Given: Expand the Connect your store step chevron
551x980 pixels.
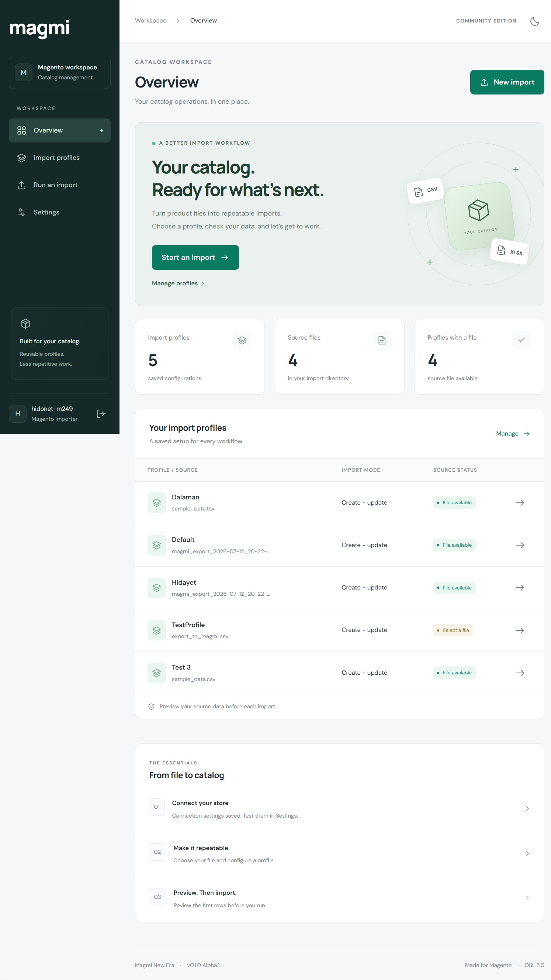Looking at the screenshot, I should click(527, 808).
